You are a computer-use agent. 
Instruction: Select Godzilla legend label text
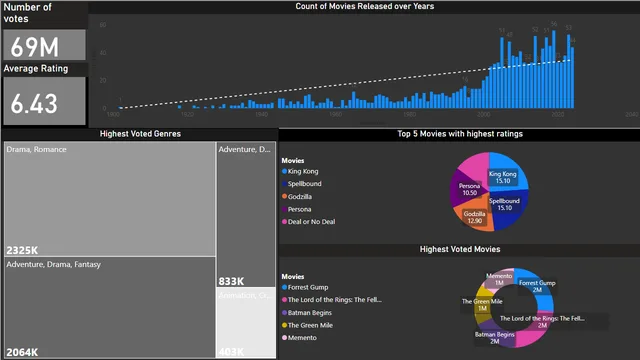(300, 196)
